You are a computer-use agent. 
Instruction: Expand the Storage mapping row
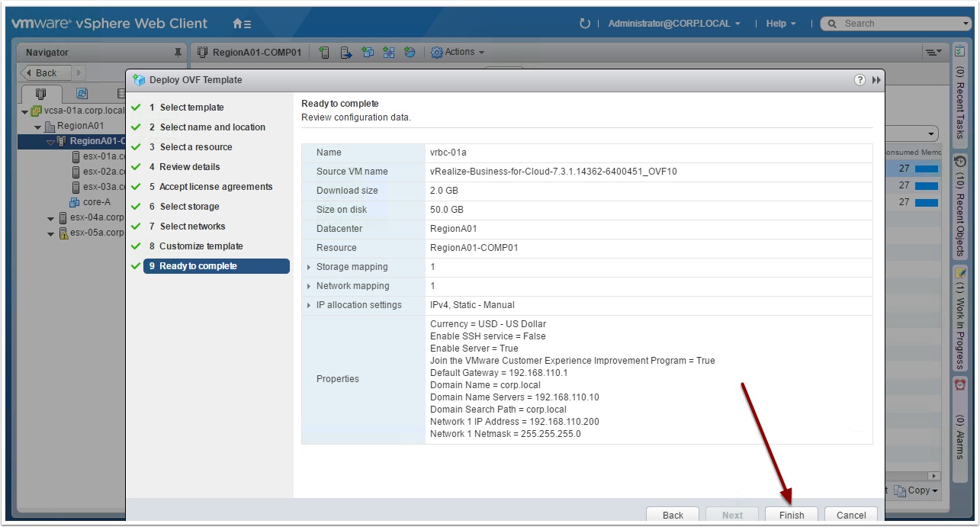(x=309, y=267)
